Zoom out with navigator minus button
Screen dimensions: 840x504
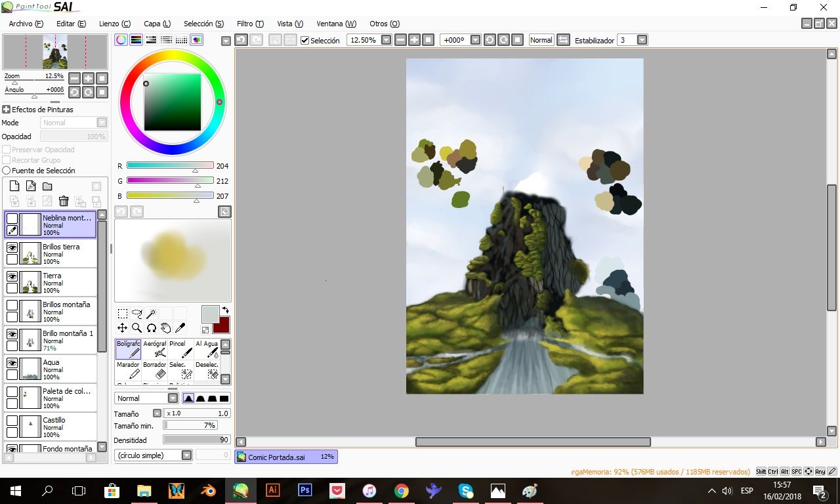click(x=74, y=78)
